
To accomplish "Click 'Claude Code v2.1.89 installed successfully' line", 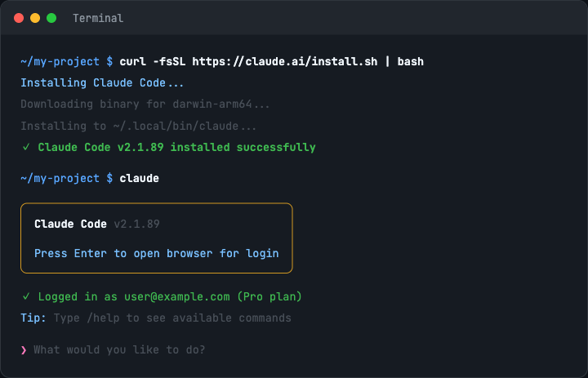I will click(x=176, y=147).
